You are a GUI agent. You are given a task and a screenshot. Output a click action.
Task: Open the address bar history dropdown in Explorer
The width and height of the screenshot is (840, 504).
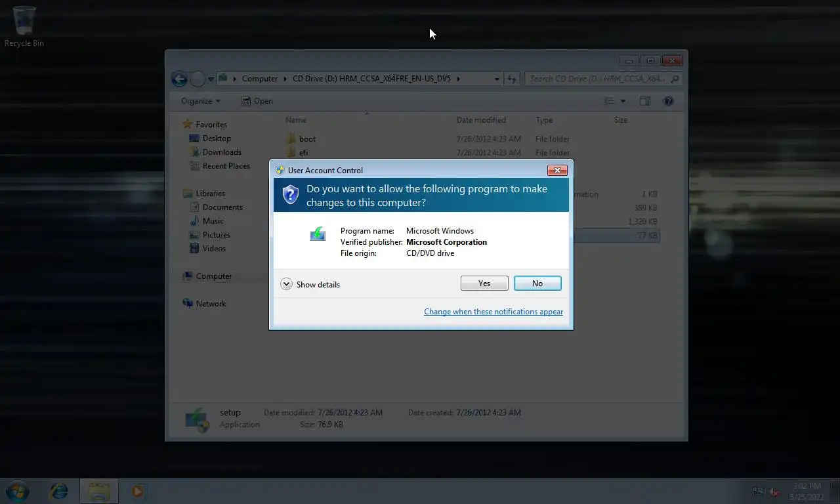(x=497, y=79)
